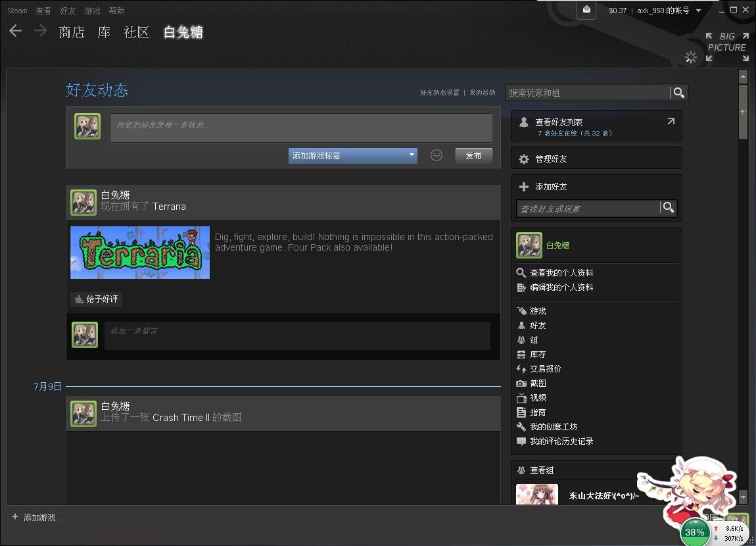Click the avatar next to status box
Viewport: 756px width, 546px height.
pos(87,126)
